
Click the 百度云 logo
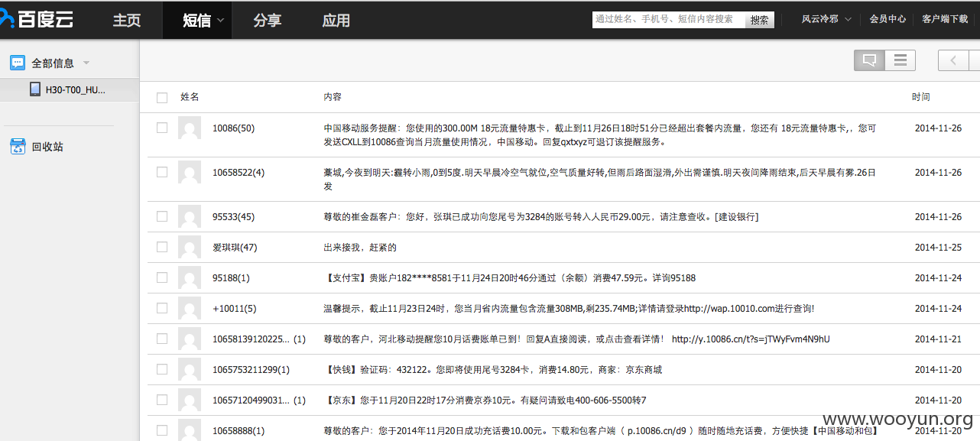pyautogui.click(x=37, y=20)
